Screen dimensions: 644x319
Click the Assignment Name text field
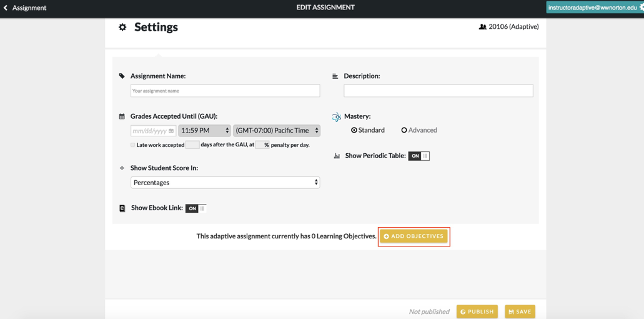[x=225, y=91]
